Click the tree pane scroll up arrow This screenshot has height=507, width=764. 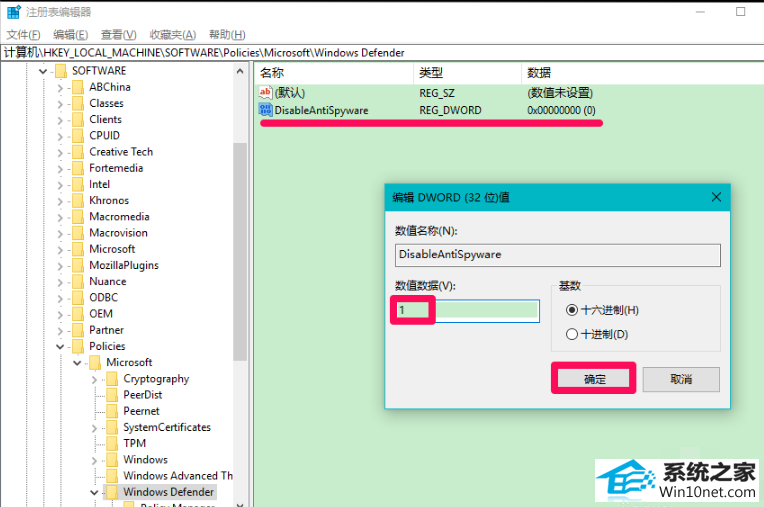[x=240, y=72]
